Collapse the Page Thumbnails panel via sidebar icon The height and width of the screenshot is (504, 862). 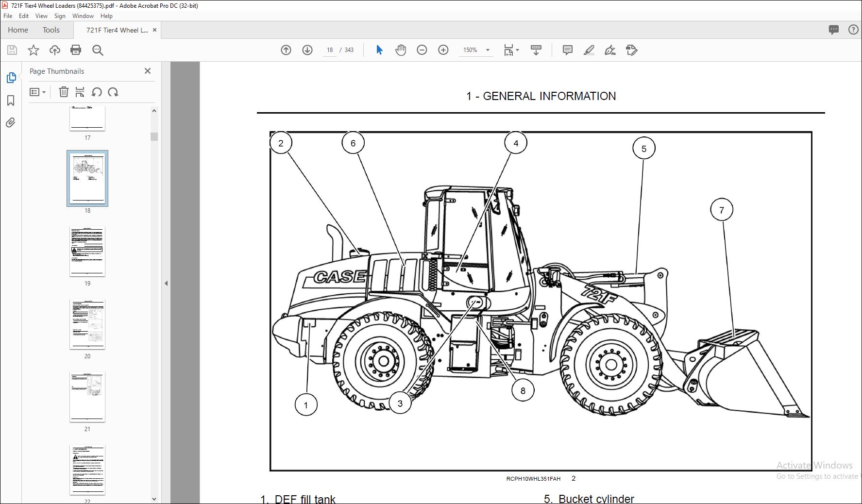[x=11, y=78]
